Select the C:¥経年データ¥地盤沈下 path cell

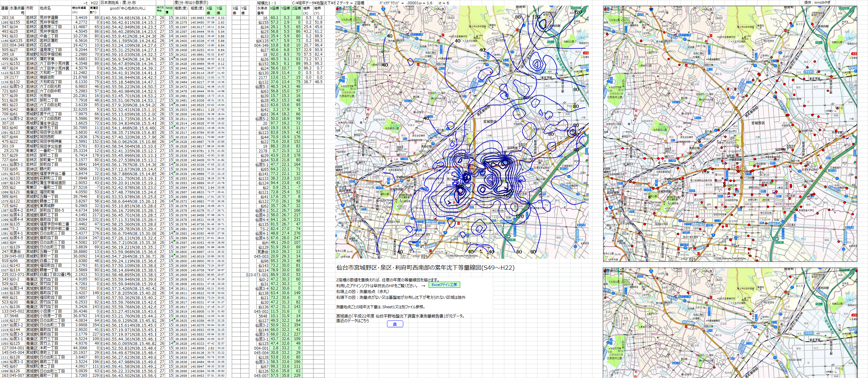coord(314,3)
